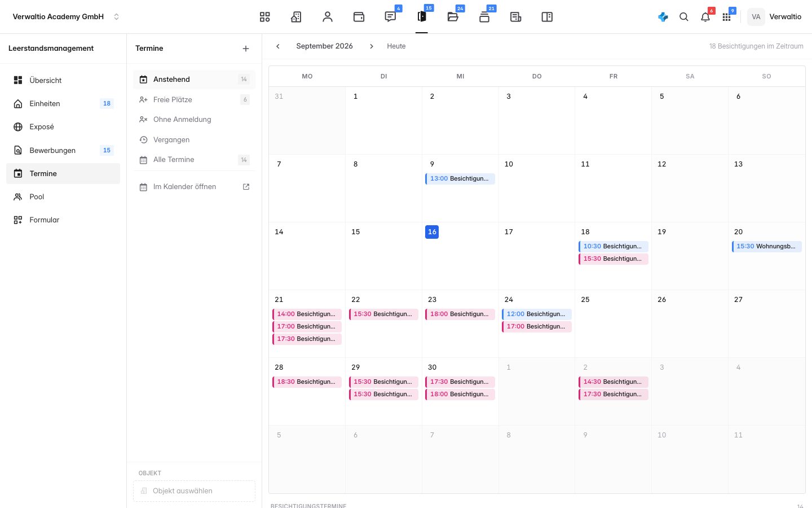Open the vacancy door icon with badge 15
The image size is (812, 508).
(422, 17)
